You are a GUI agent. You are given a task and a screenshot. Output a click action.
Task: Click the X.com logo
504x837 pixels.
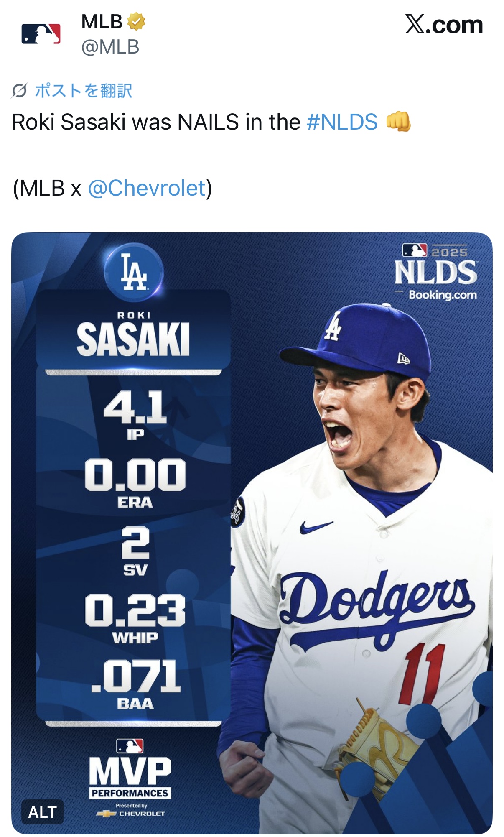443,25
